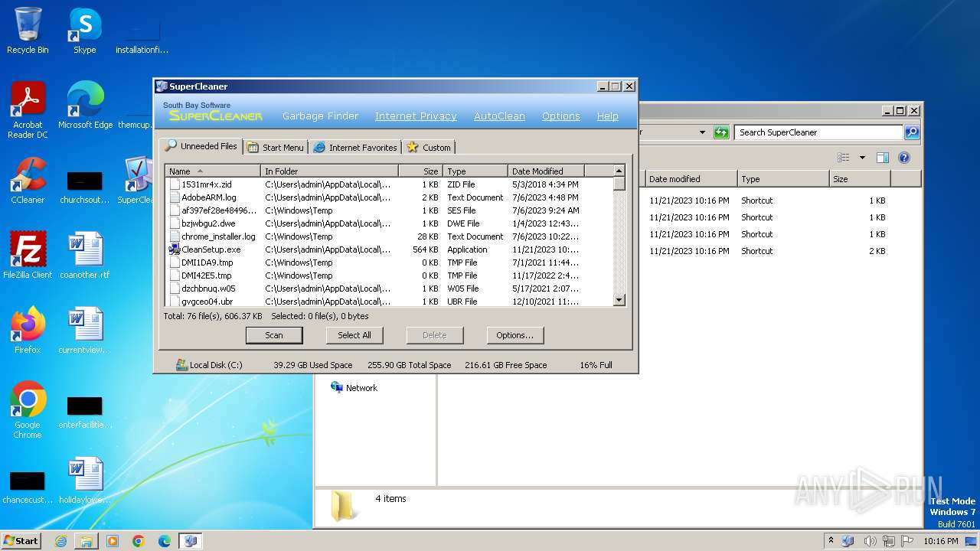
Task: Sort Explorer by Size column
Action: [860, 179]
